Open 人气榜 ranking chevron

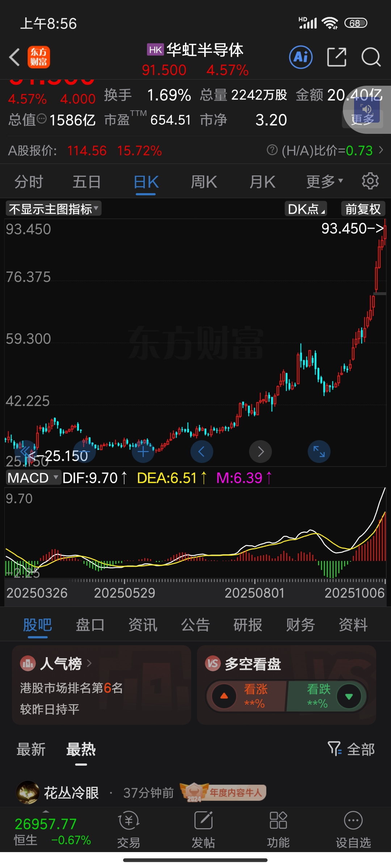(89, 663)
